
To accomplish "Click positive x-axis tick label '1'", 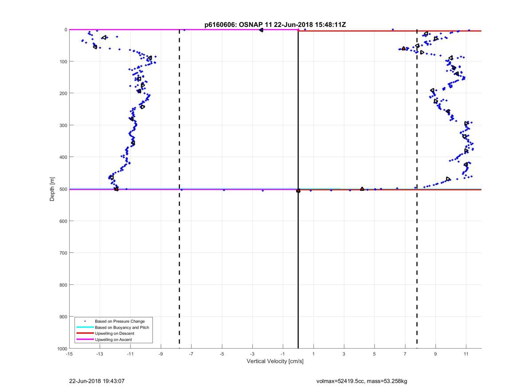I will coord(313,354).
